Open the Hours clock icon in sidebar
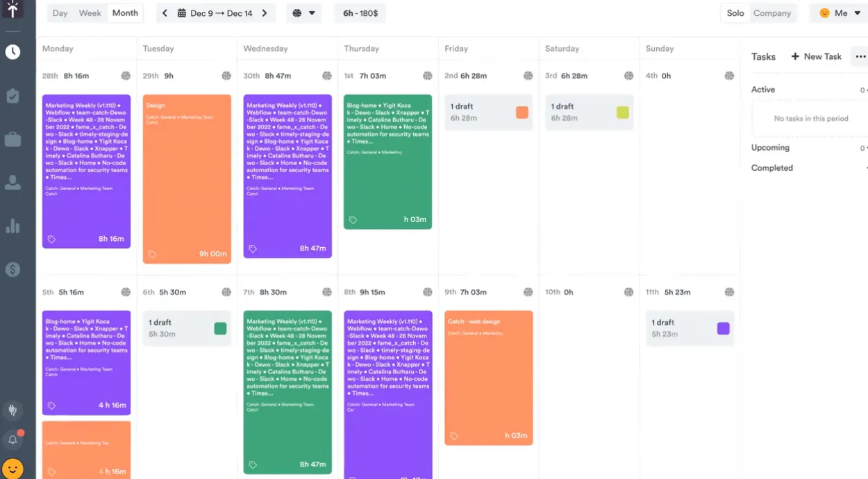Image resolution: width=868 pixels, height=479 pixels. [12, 52]
